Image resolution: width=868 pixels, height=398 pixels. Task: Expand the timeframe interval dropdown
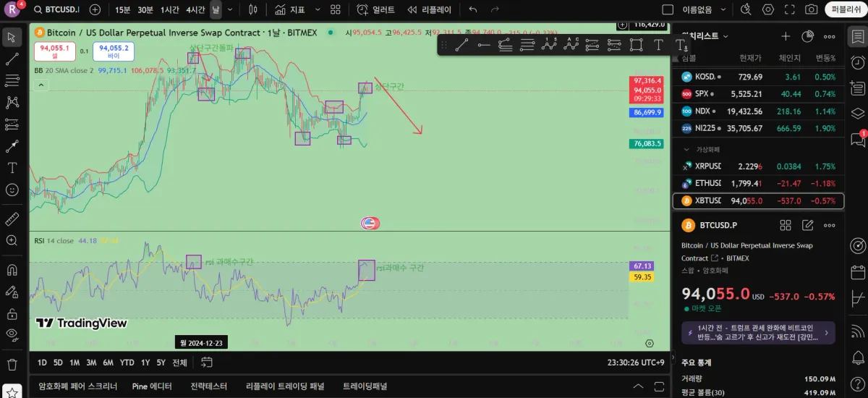[x=230, y=9]
